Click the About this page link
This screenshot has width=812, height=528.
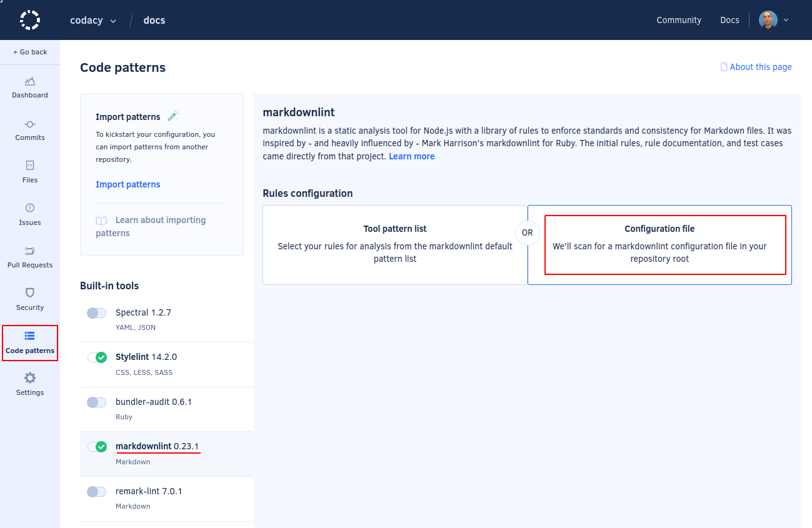(x=761, y=67)
